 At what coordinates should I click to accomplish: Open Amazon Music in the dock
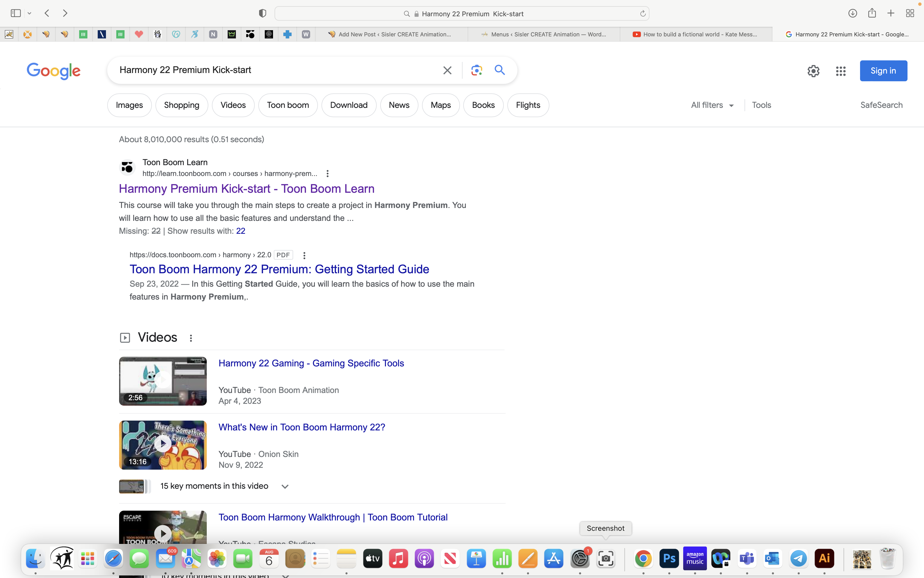[x=695, y=558]
